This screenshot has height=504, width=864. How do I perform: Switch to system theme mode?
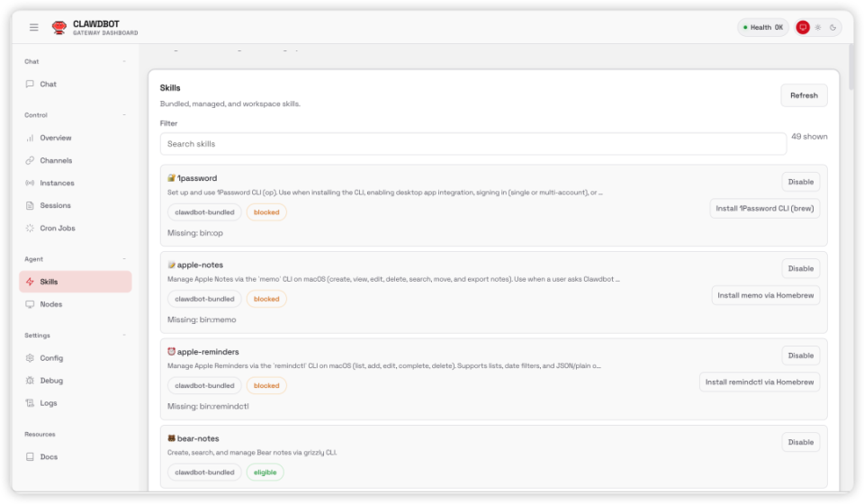pos(803,28)
